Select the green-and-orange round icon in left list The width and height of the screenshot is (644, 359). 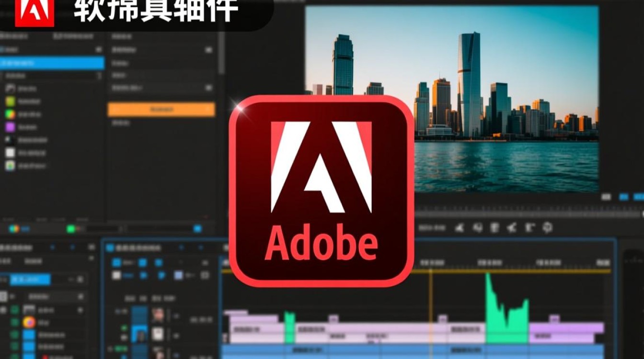tap(10, 114)
